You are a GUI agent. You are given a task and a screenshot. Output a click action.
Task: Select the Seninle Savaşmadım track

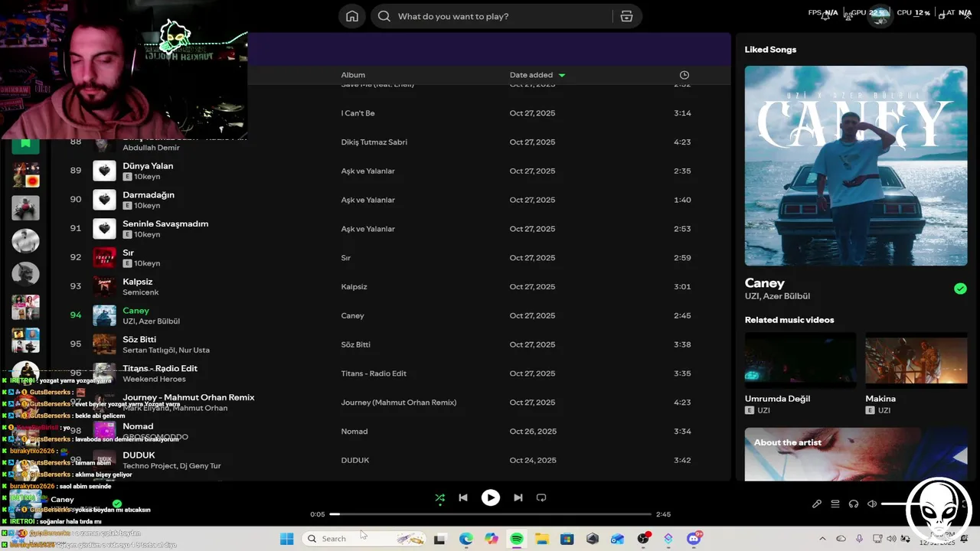click(165, 223)
